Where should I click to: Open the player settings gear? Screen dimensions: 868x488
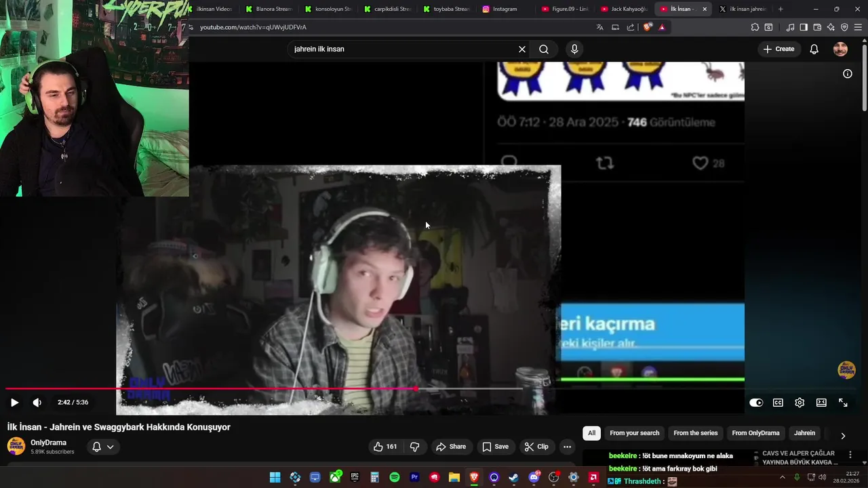pos(800,403)
